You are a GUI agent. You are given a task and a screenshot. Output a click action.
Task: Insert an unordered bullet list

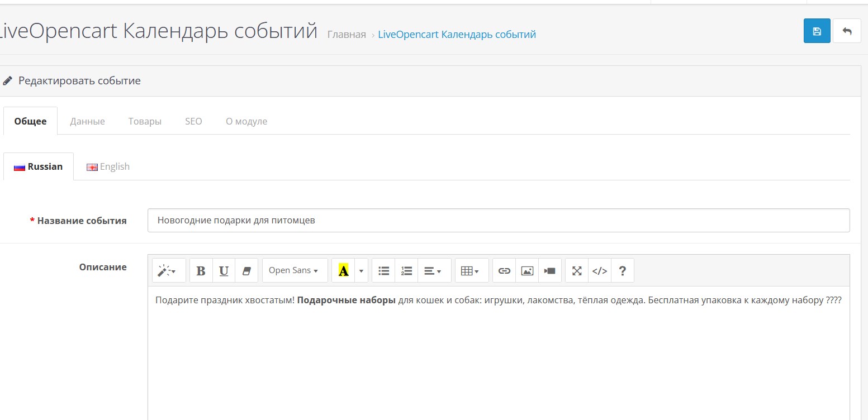pyautogui.click(x=383, y=271)
